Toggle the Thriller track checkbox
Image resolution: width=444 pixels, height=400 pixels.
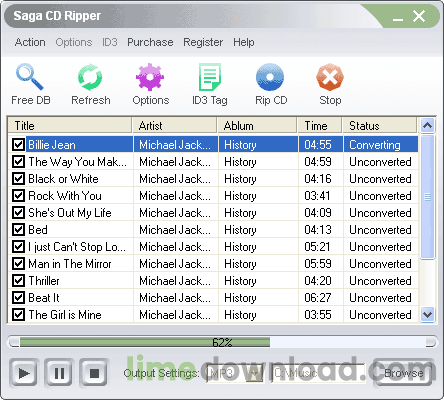18,281
